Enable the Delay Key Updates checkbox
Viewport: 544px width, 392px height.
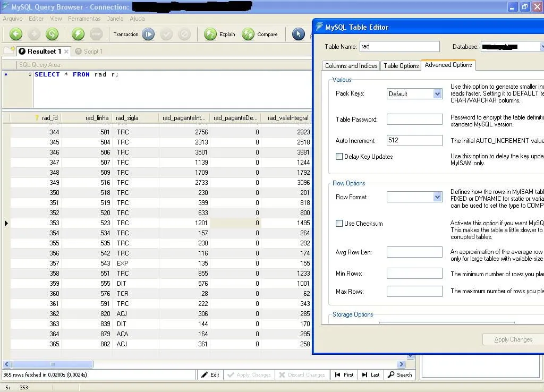click(339, 157)
